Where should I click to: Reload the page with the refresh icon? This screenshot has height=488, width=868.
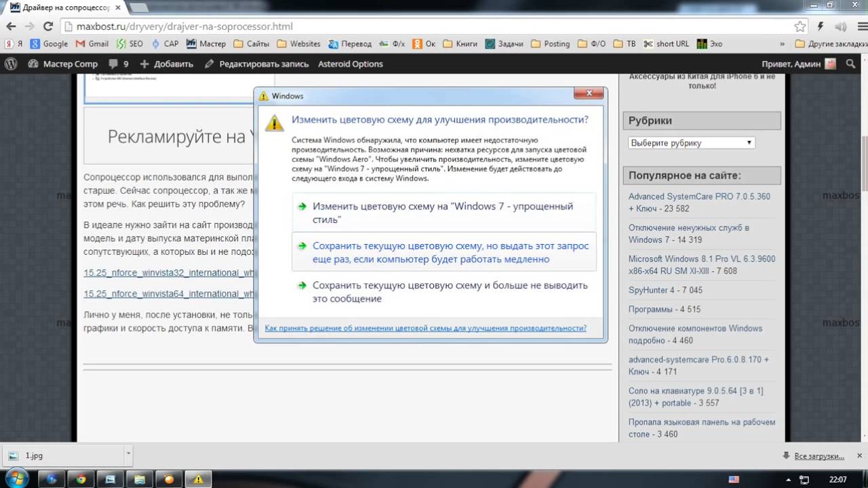[x=47, y=26]
